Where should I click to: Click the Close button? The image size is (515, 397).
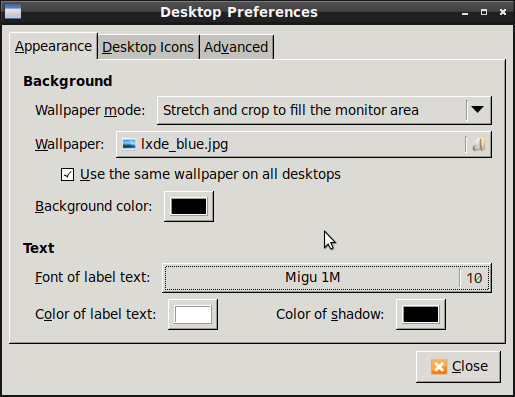coord(458,367)
